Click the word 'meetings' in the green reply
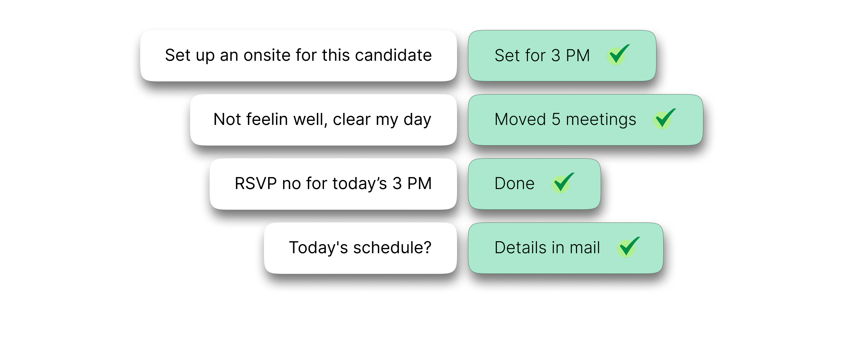The image size is (868, 362). pos(601,120)
